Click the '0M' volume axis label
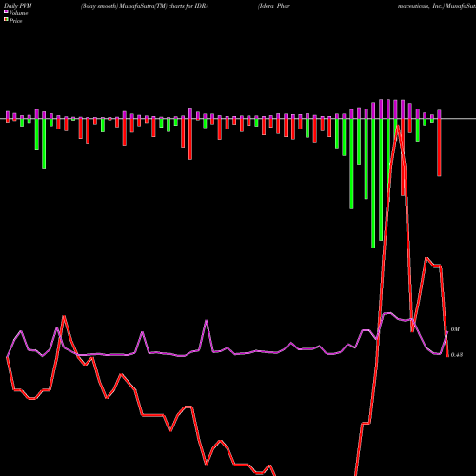Screen dimensions: 476x476 point(455,329)
